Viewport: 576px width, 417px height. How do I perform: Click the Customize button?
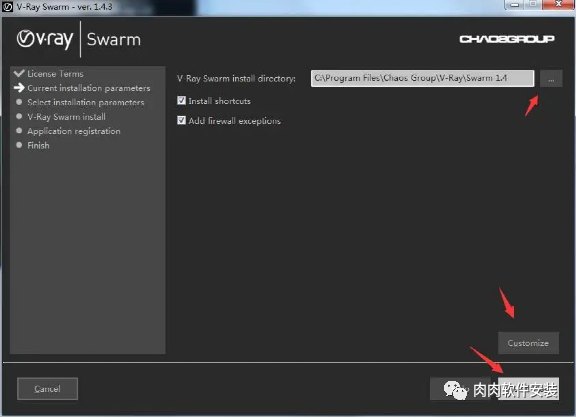(x=528, y=343)
